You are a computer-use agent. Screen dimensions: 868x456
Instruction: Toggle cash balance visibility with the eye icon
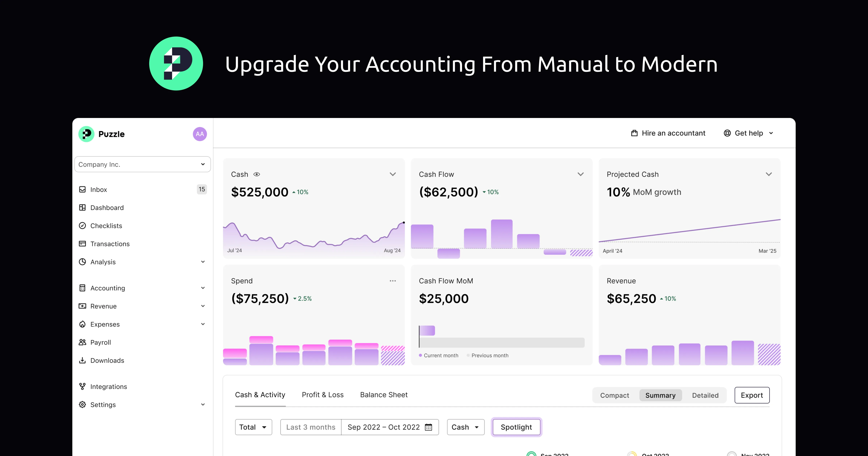pyautogui.click(x=257, y=174)
